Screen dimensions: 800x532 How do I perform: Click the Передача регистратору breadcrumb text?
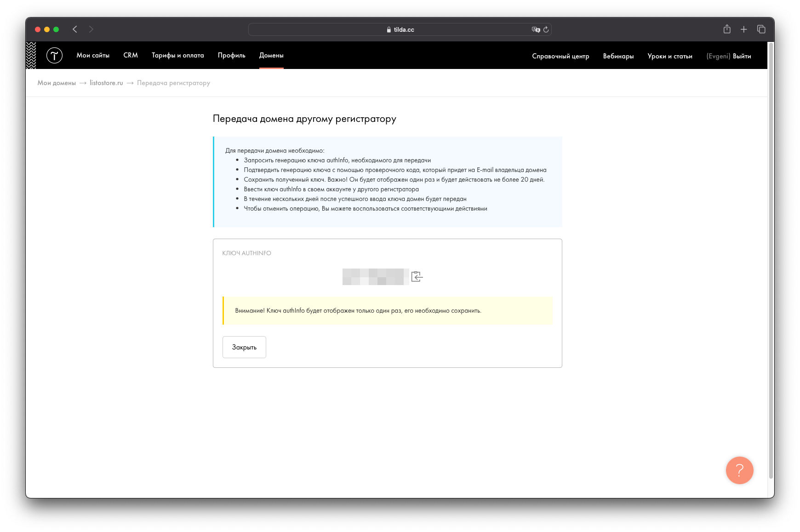tap(173, 83)
